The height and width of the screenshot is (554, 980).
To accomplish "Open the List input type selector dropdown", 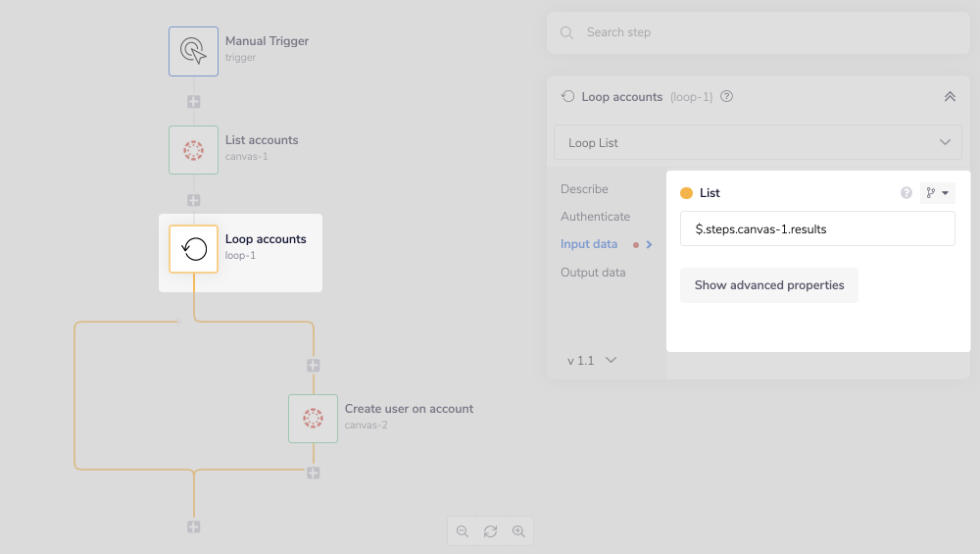I will pos(937,193).
